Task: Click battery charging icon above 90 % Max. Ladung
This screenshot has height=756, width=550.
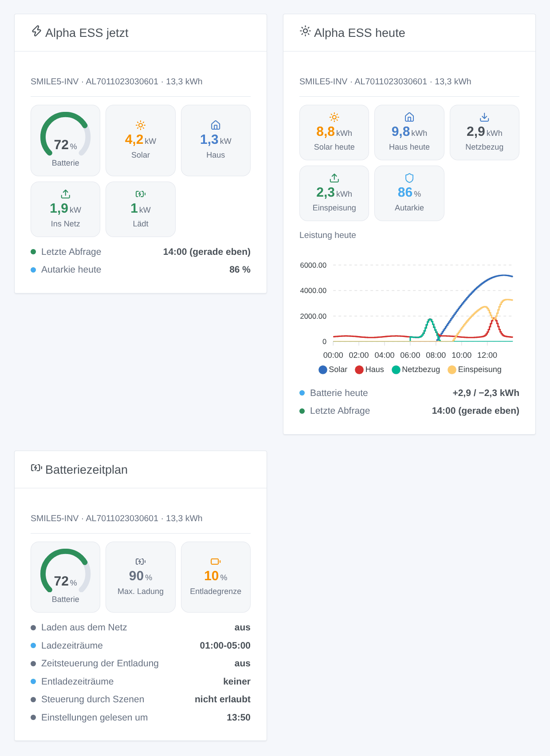Action: [141, 562]
